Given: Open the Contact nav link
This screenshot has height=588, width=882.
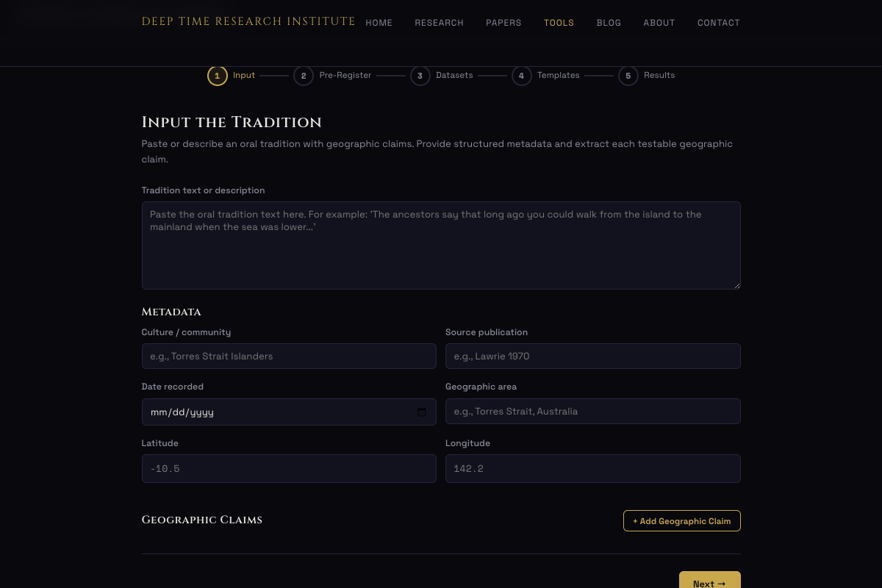Looking at the screenshot, I should 718,23.
